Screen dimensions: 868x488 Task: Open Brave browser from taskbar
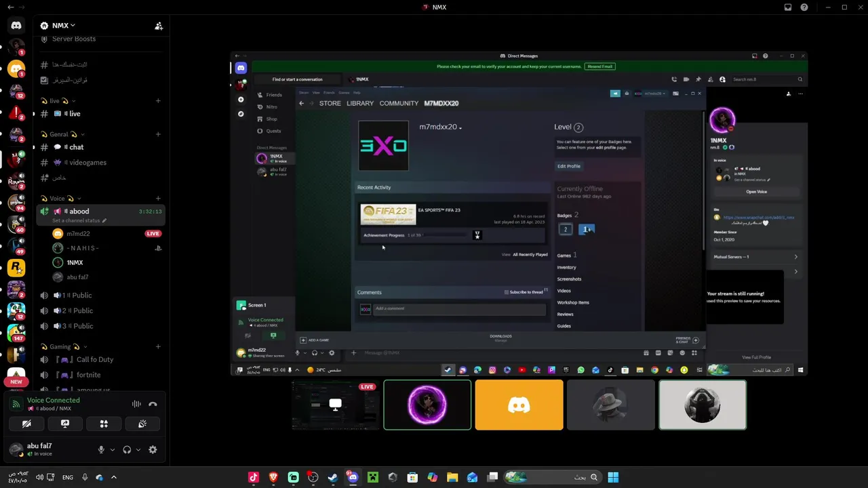(273, 477)
